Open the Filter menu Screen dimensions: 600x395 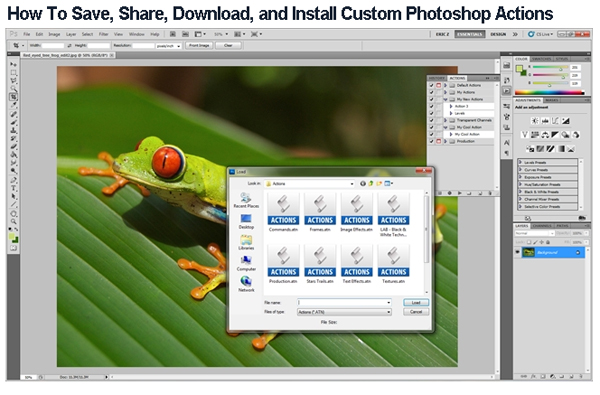pos(104,34)
